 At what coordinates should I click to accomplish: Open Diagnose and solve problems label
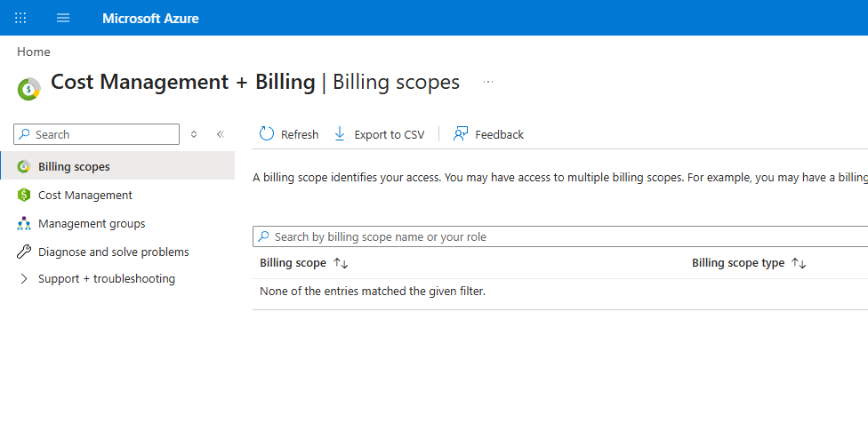coord(114,252)
